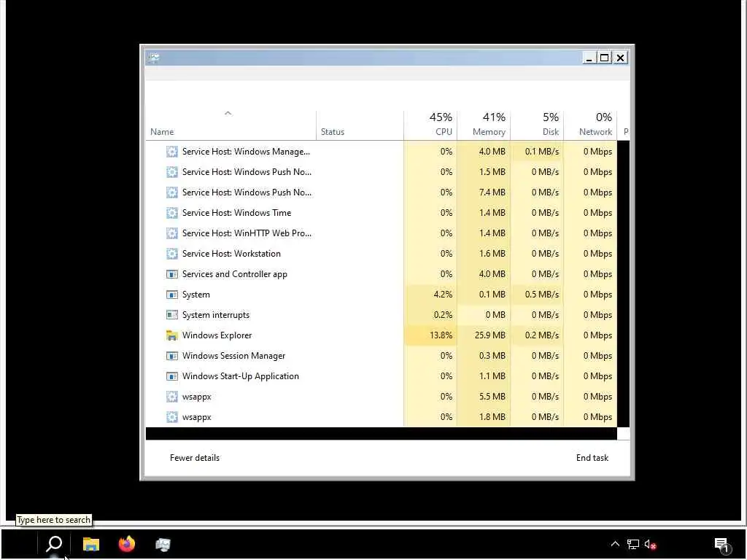Click Fewer details
Viewport: 747px width, 560px height.
(195, 458)
